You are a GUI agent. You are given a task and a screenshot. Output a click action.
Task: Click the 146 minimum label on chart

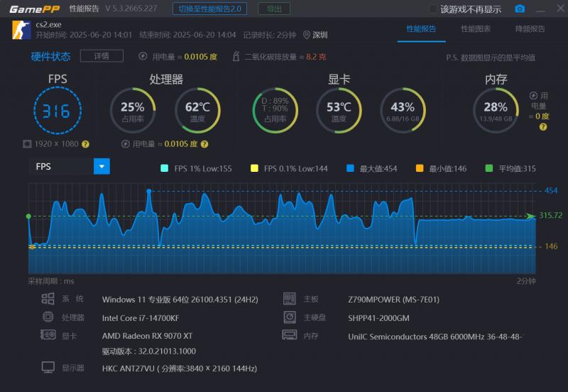click(551, 246)
